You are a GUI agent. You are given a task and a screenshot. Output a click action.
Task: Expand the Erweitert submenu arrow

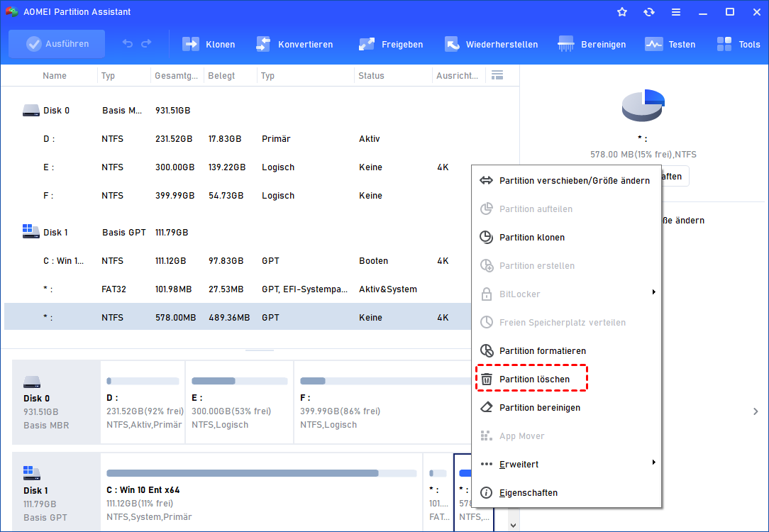(x=654, y=462)
